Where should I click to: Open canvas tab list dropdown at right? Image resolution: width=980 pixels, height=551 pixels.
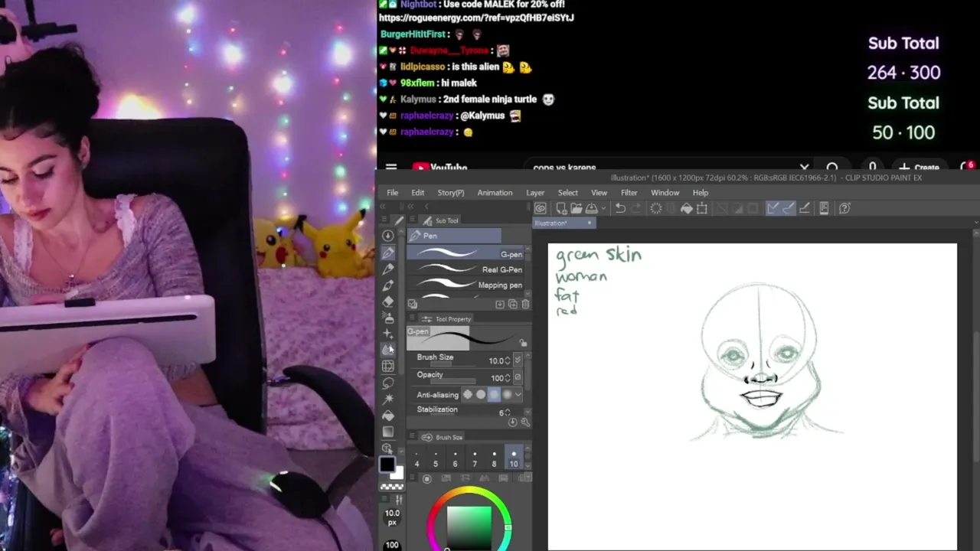point(975,223)
